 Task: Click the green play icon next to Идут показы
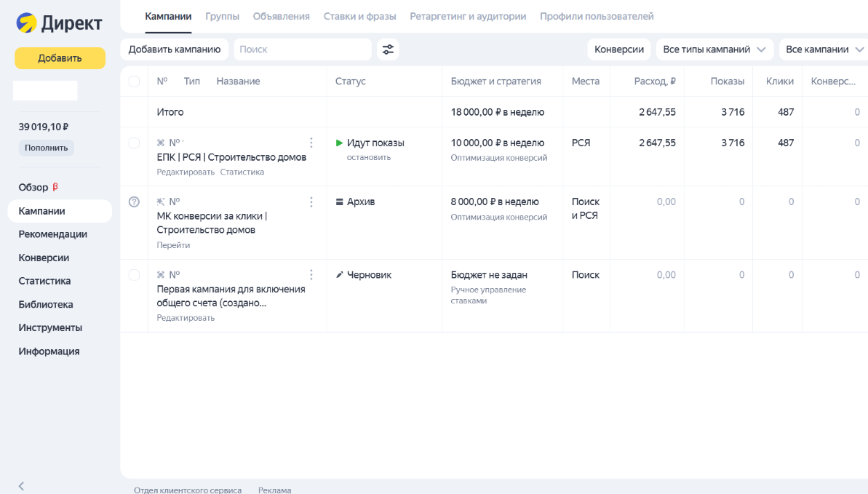pyautogui.click(x=339, y=143)
